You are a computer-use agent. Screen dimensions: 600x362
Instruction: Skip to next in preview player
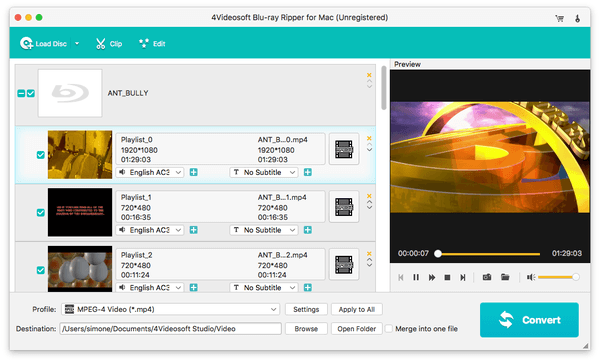(463, 277)
